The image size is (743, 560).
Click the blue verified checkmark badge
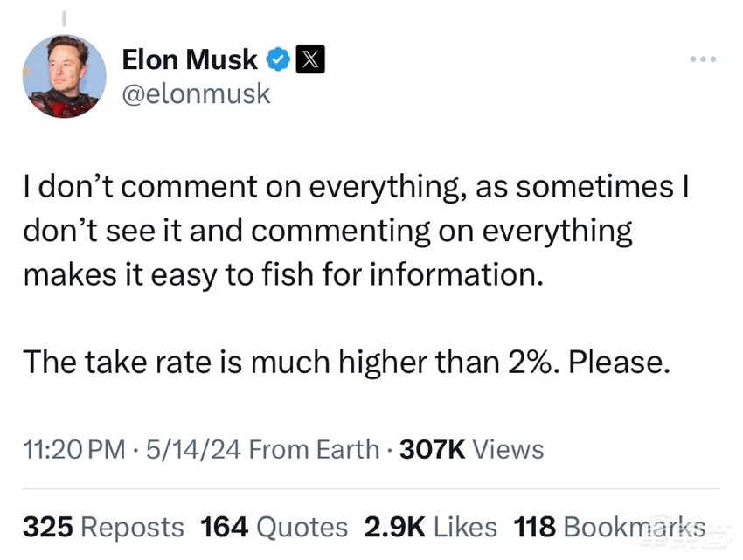(x=278, y=59)
